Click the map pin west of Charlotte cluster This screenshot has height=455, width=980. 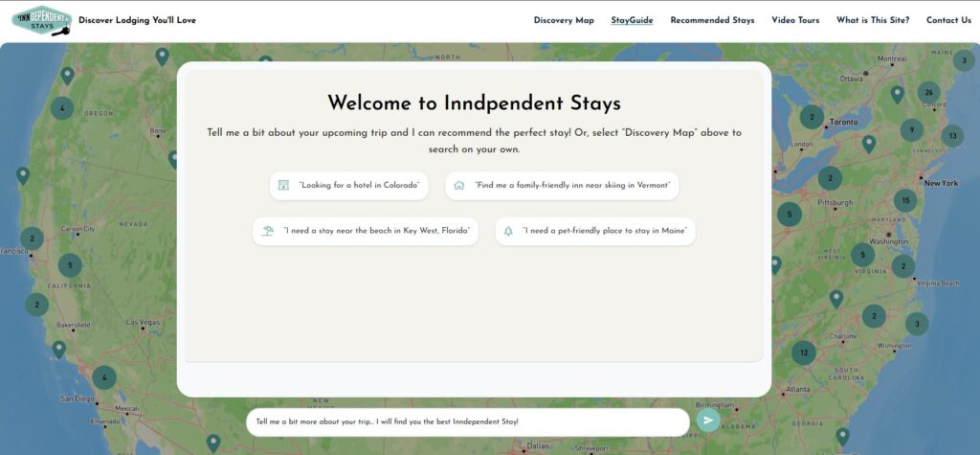(836, 299)
